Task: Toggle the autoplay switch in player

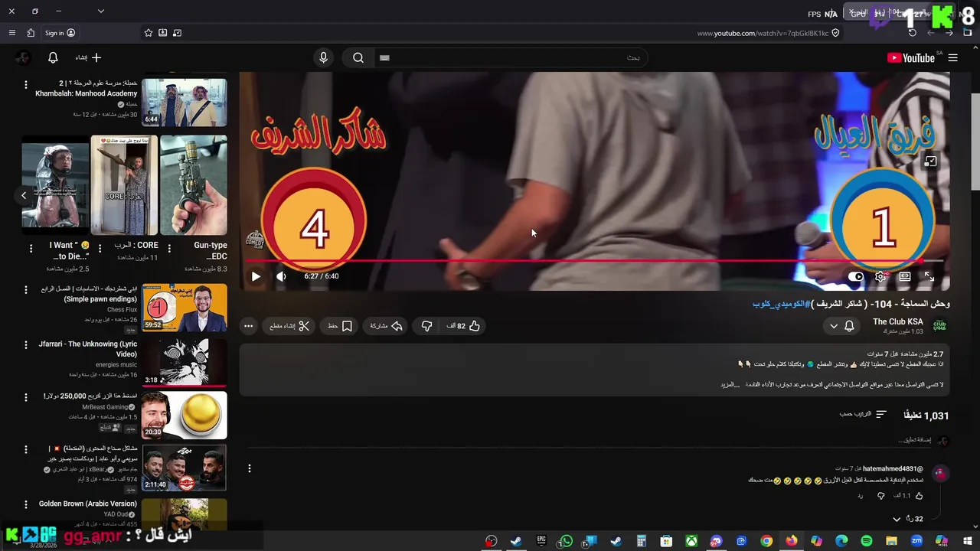Action: click(x=856, y=276)
